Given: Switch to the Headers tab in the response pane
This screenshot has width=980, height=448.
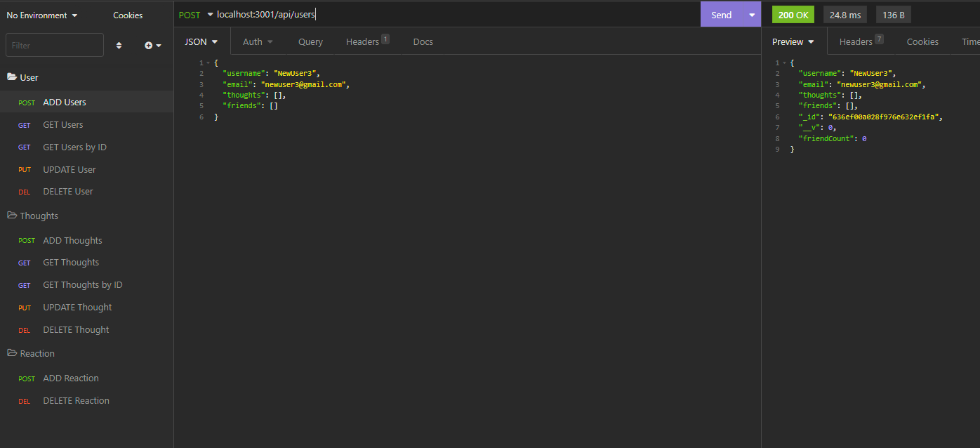Looking at the screenshot, I should click(856, 41).
